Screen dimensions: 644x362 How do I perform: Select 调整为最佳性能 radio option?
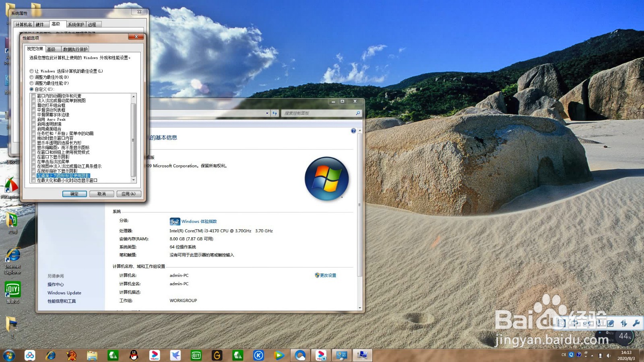(31, 83)
